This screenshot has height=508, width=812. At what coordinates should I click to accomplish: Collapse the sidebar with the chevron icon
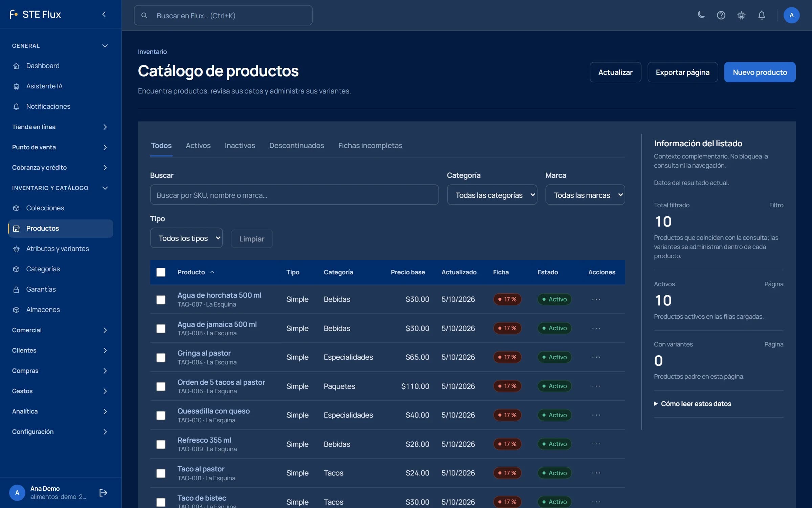tap(104, 14)
